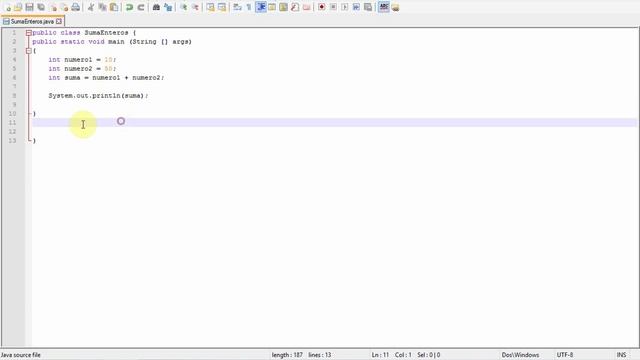Click the System.out.println(suma) line

(98, 96)
